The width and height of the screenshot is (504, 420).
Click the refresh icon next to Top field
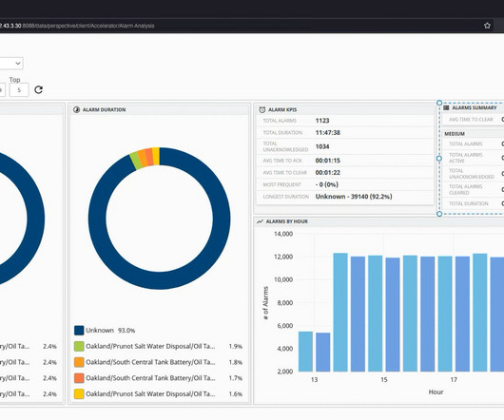point(39,90)
